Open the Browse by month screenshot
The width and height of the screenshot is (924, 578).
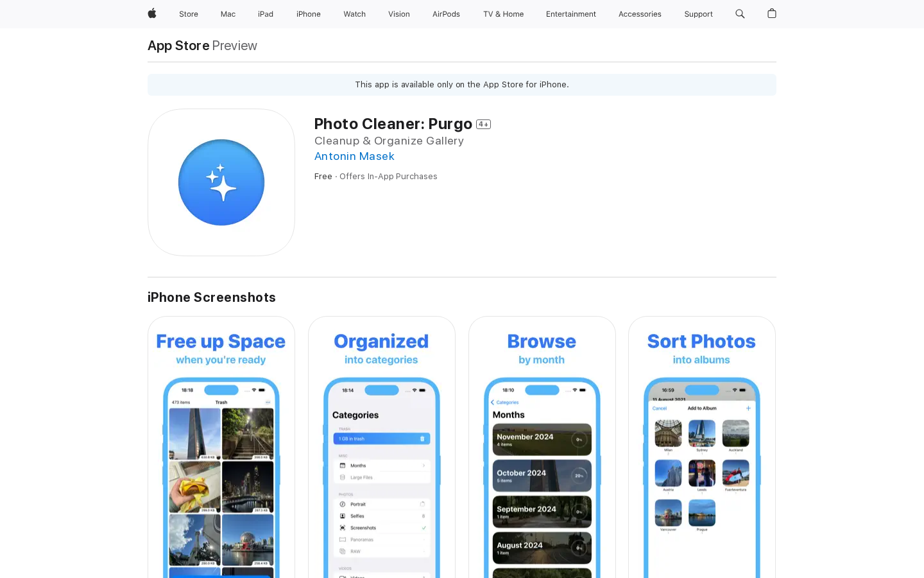pos(542,447)
